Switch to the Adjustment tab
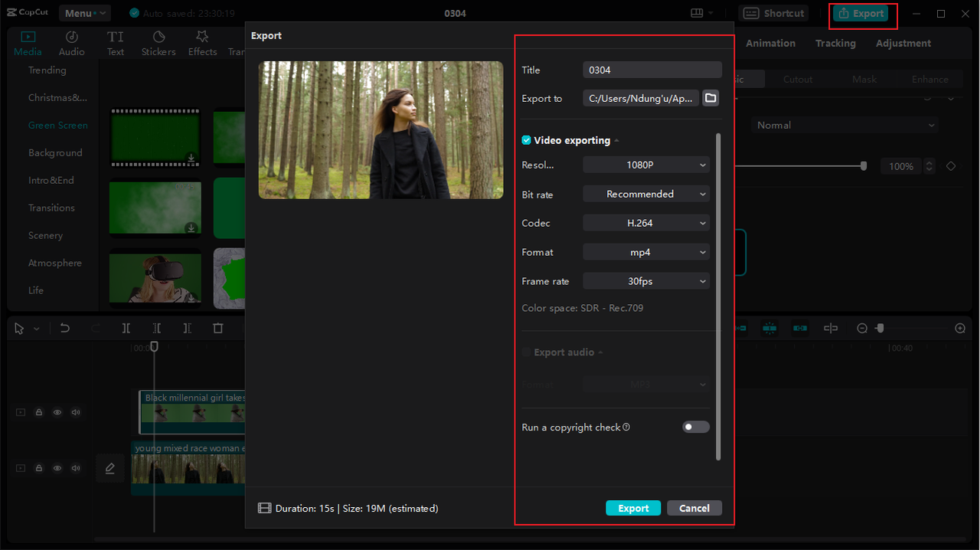Viewport: 980px width, 550px height. 903,43
